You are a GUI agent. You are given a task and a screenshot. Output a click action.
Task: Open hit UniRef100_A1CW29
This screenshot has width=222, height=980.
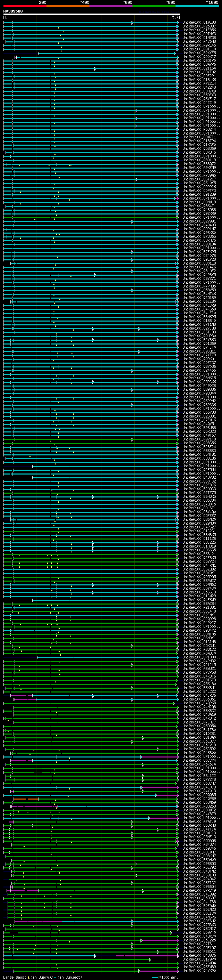tap(199, 597)
